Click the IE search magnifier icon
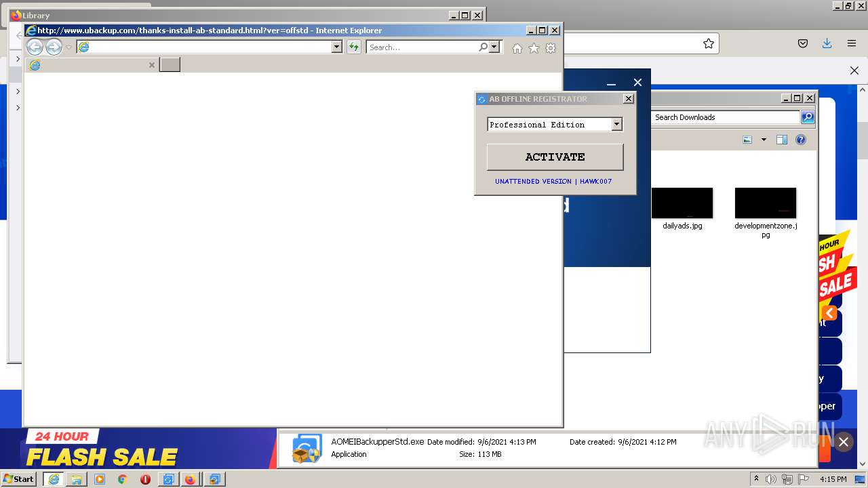 pyautogui.click(x=483, y=47)
